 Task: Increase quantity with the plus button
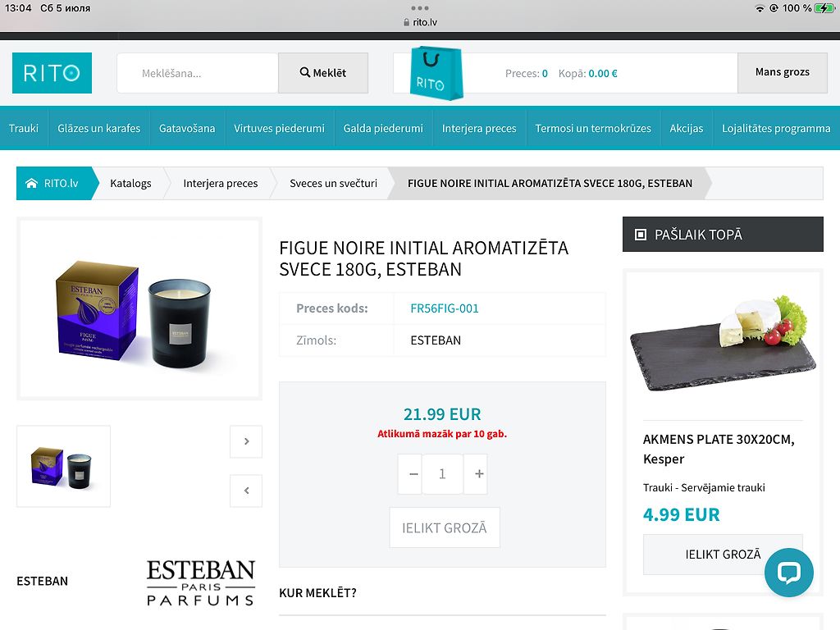click(x=479, y=473)
